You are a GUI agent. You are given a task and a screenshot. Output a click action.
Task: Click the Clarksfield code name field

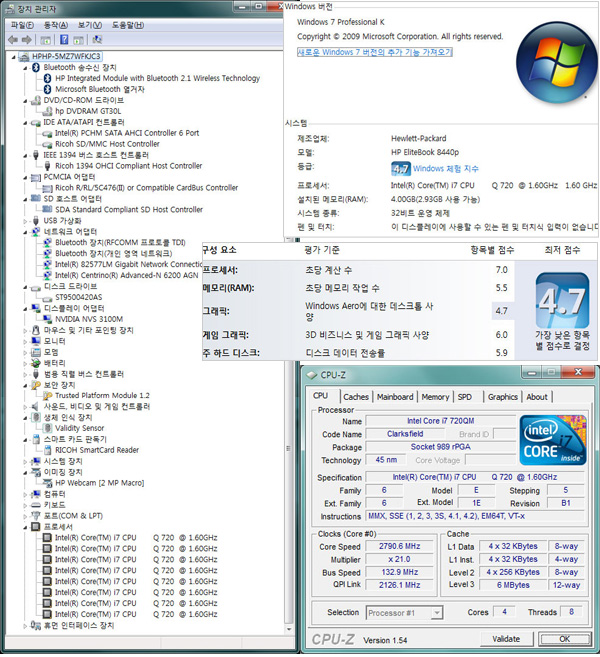click(405, 434)
